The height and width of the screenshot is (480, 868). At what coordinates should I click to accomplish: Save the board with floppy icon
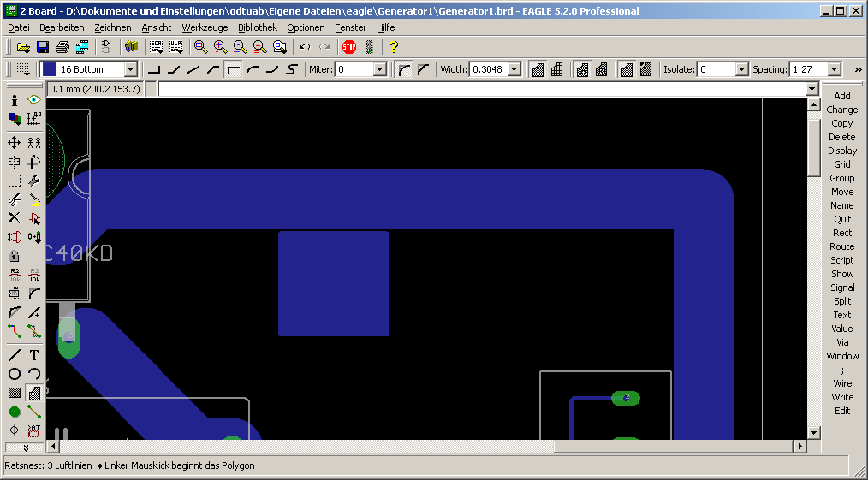pyautogui.click(x=43, y=47)
